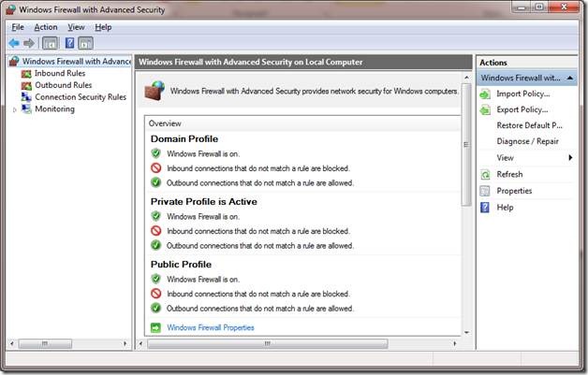Click Import Policy in Actions pane
This screenshot has width=588, height=375.
pos(522,94)
